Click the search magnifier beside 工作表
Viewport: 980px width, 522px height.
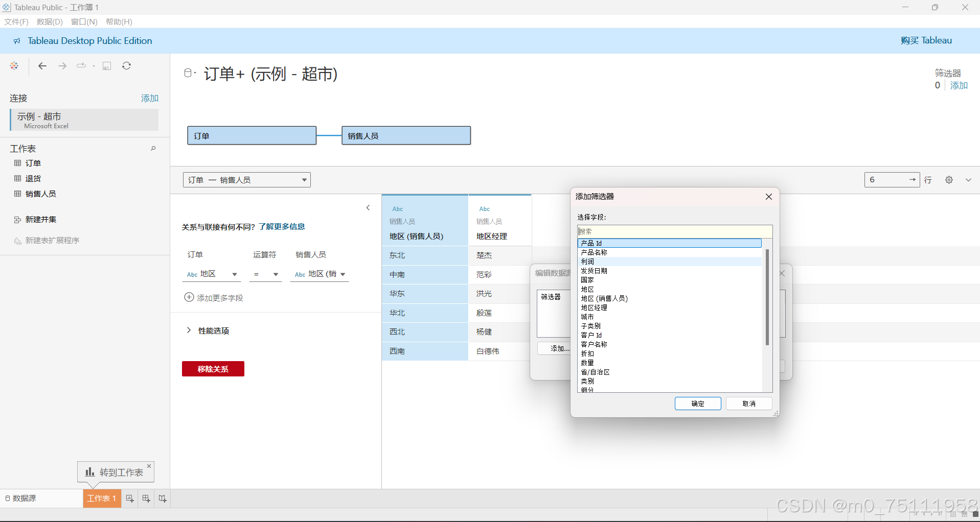(x=153, y=149)
